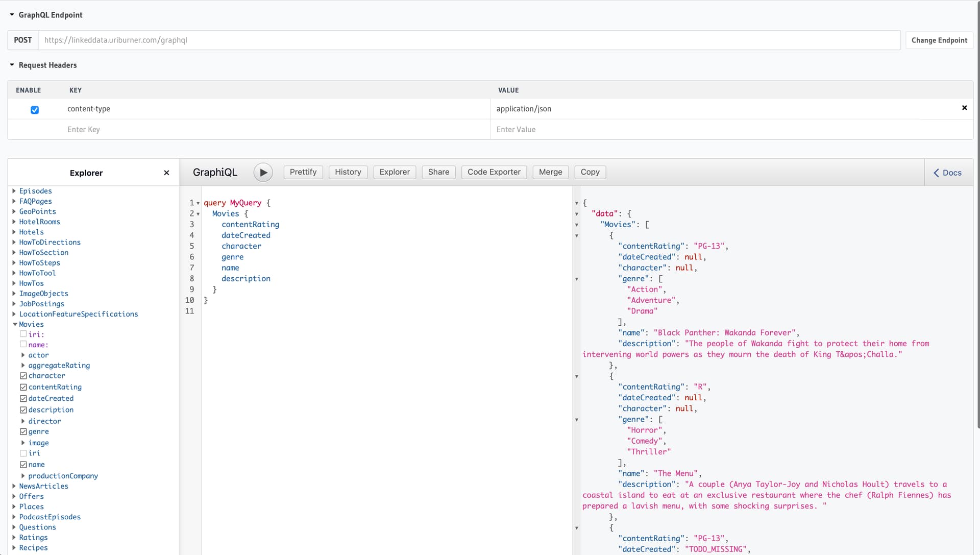Screen dimensions: 980x555
Task: Edit the application/json header value
Action: click(722, 109)
